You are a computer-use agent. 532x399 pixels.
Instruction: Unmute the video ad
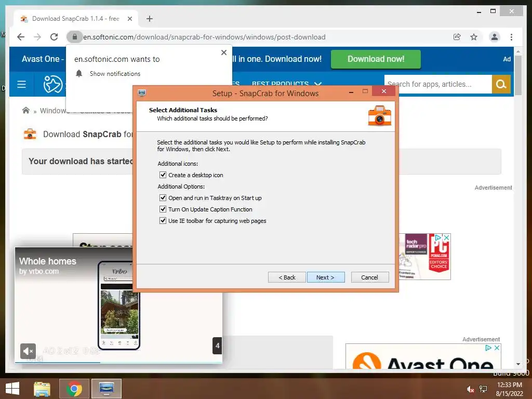(x=28, y=351)
